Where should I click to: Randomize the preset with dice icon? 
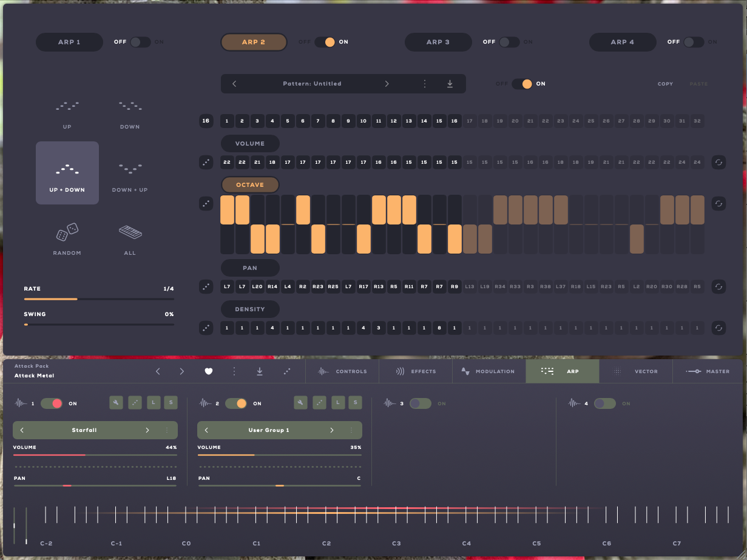[287, 371]
